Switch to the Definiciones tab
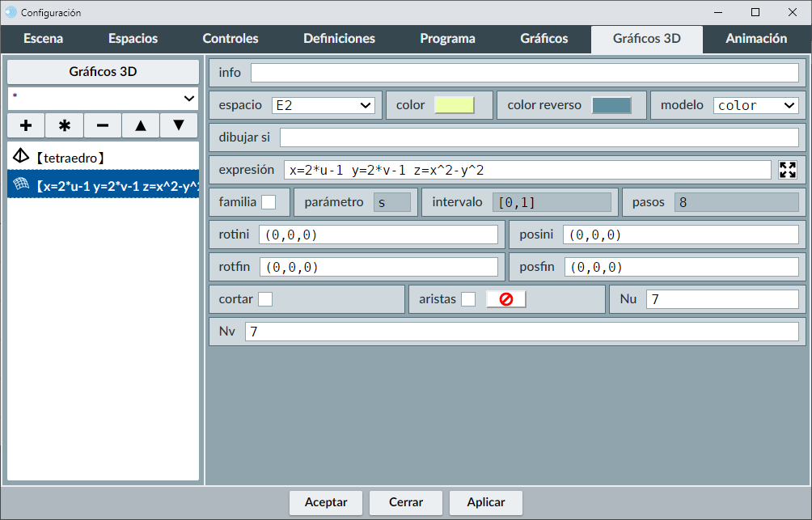 click(339, 39)
